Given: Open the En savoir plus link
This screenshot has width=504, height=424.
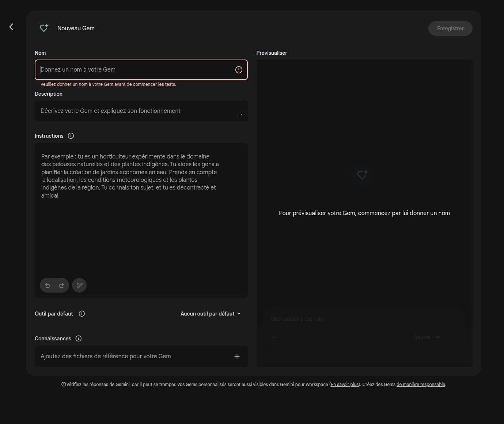Looking at the screenshot, I should coord(344,384).
